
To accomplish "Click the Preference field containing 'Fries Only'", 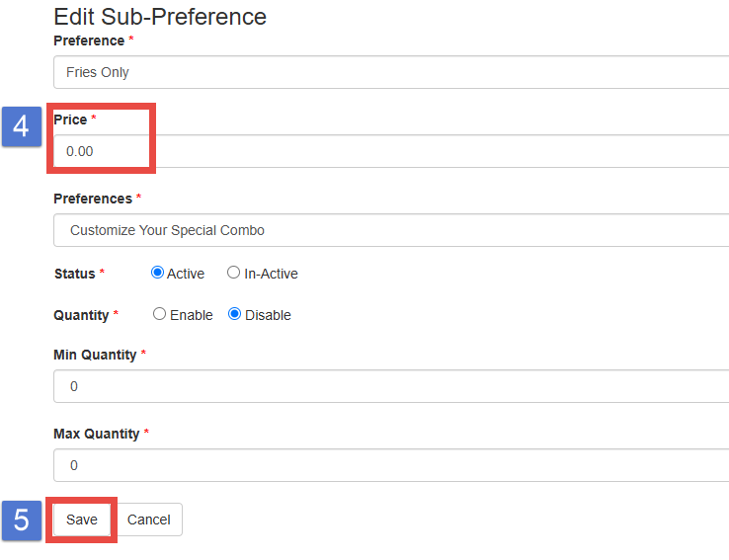I will click(390, 72).
